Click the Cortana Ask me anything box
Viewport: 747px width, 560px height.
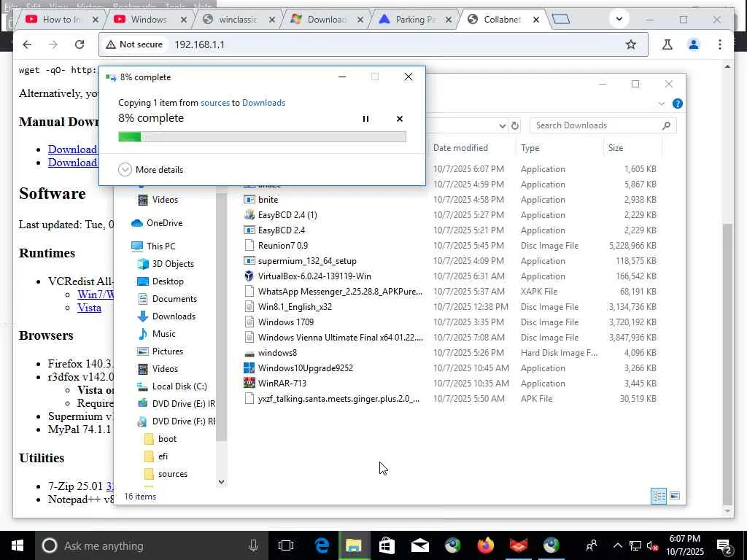tap(151, 545)
